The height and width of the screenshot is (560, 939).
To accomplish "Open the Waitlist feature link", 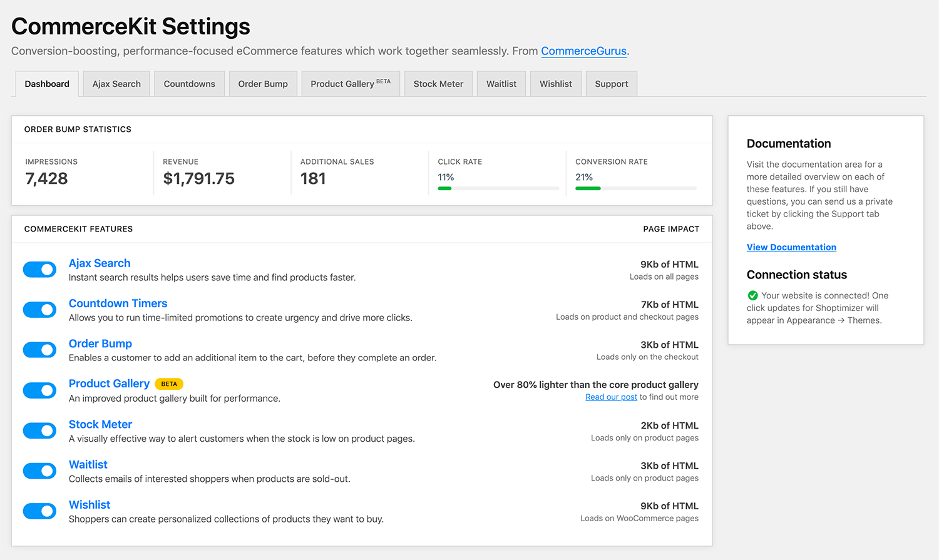I will pos(88,464).
